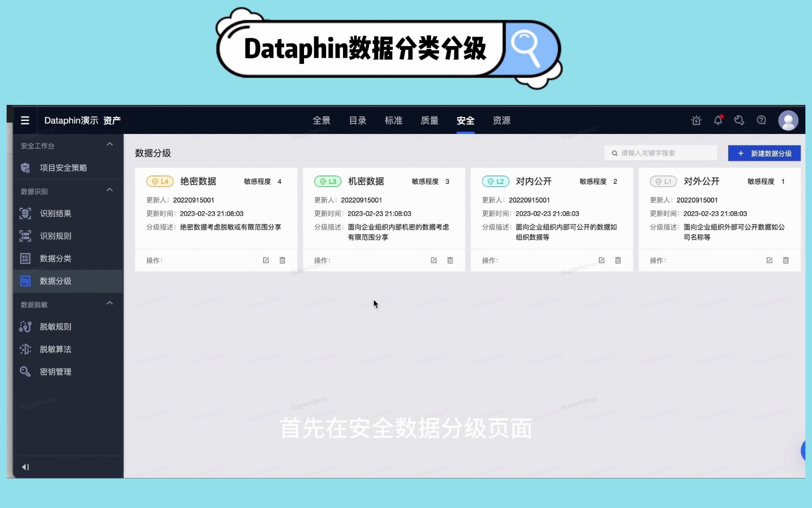Click the wrench settings icon
The height and width of the screenshot is (508, 812).
(x=739, y=120)
